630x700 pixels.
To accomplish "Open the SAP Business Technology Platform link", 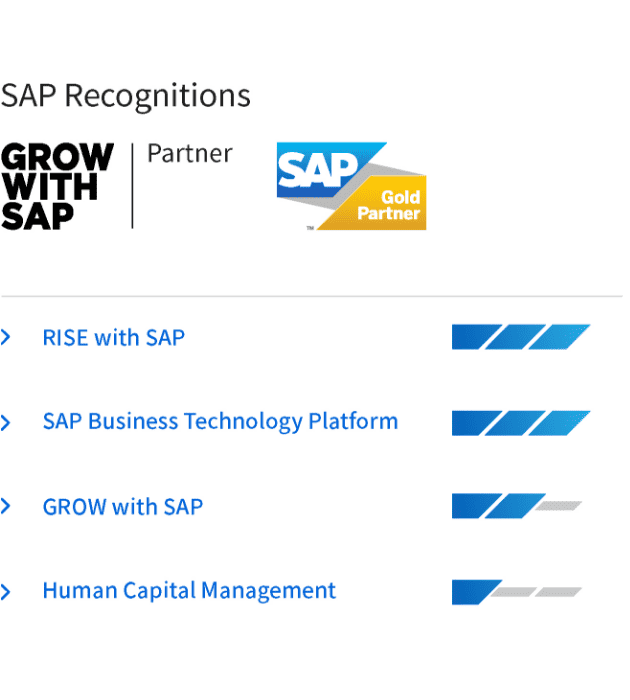I will click(x=220, y=422).
